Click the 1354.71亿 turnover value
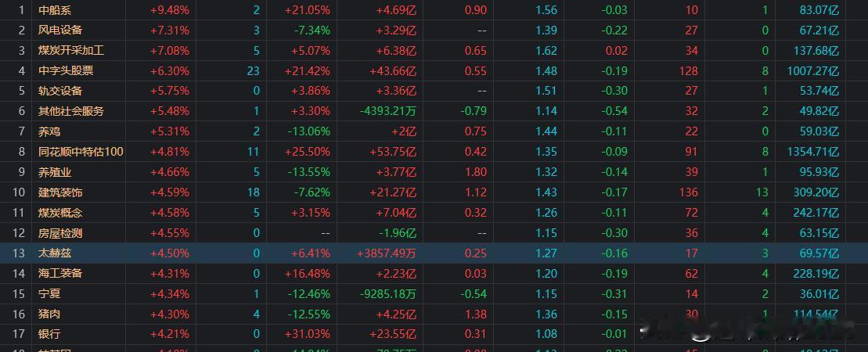The height and width of the screenshot is (352, 868). pyautogui.click(x=813, y=152)
